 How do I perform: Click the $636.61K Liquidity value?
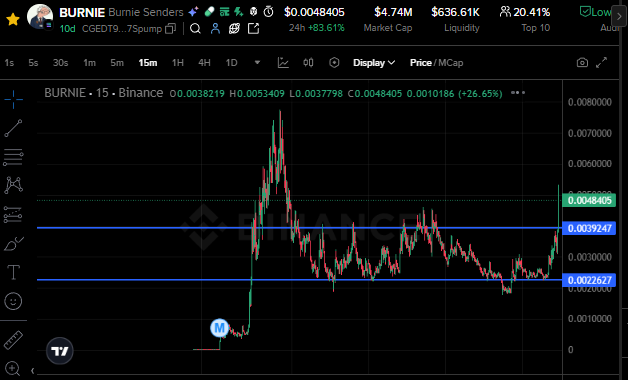455,12
